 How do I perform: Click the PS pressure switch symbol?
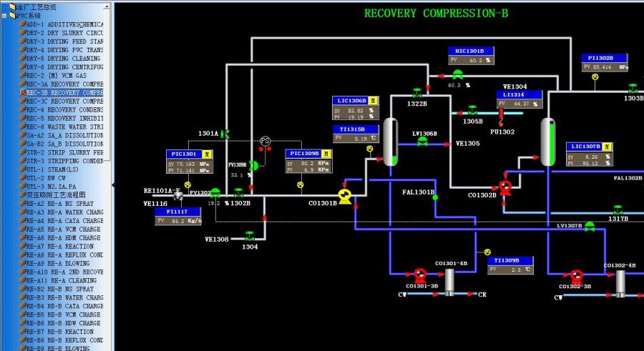pos(265,141)
